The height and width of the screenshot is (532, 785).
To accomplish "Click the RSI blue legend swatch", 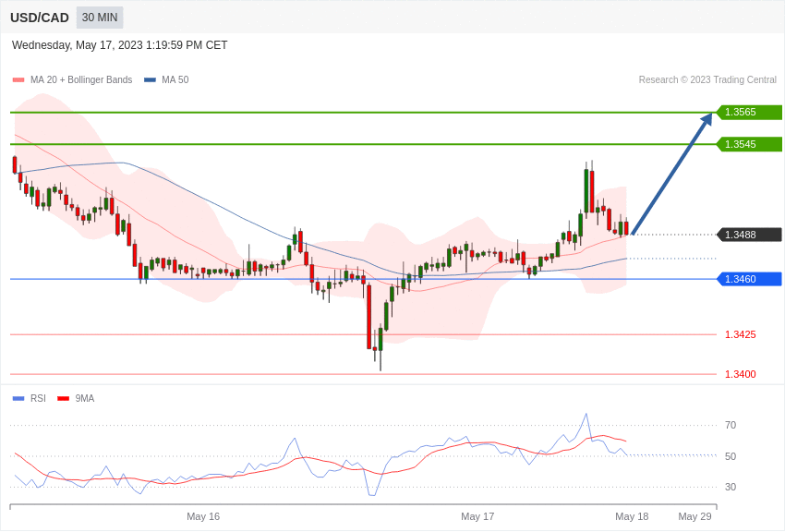I will (x=18, y=398).
